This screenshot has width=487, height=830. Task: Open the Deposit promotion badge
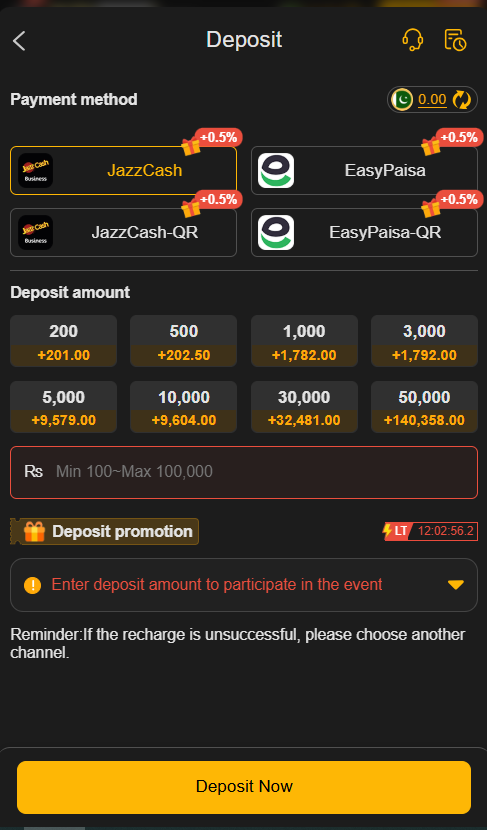(x=104, y=531)
